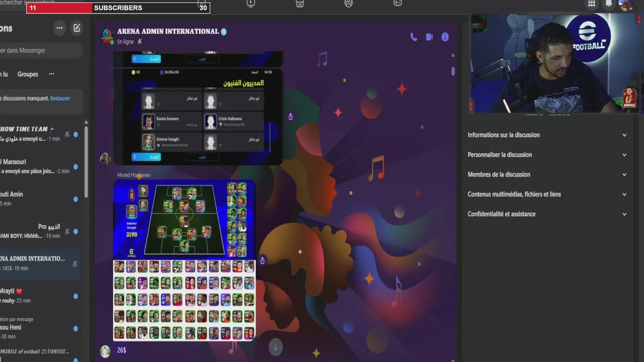Screen dimensions: 644x362
Task: Expand 'Membres de la discussion' section
Action: [x=547, y=174]
